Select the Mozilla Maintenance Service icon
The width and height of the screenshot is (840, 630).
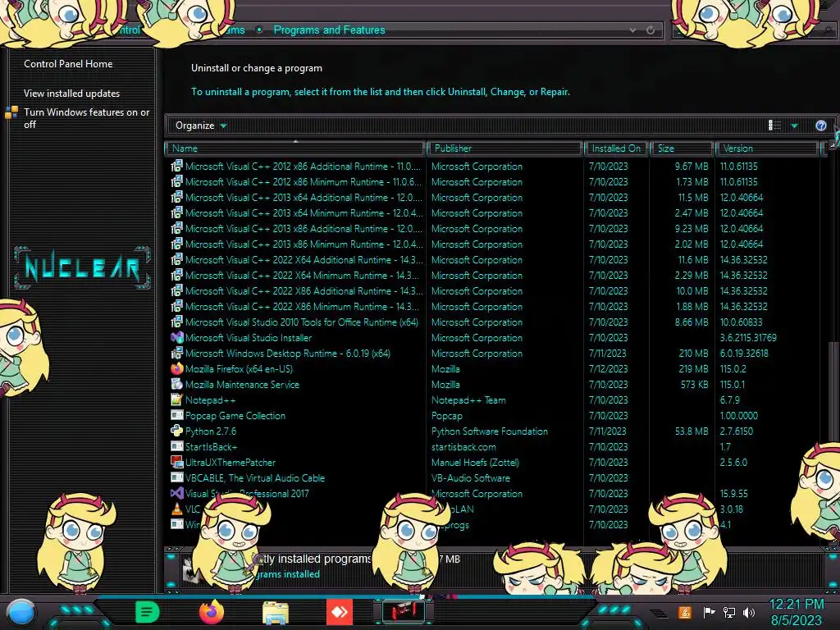177,384
